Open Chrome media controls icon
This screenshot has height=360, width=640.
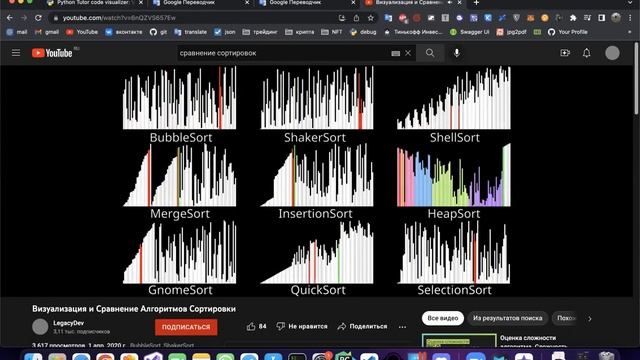pos(587,18)
